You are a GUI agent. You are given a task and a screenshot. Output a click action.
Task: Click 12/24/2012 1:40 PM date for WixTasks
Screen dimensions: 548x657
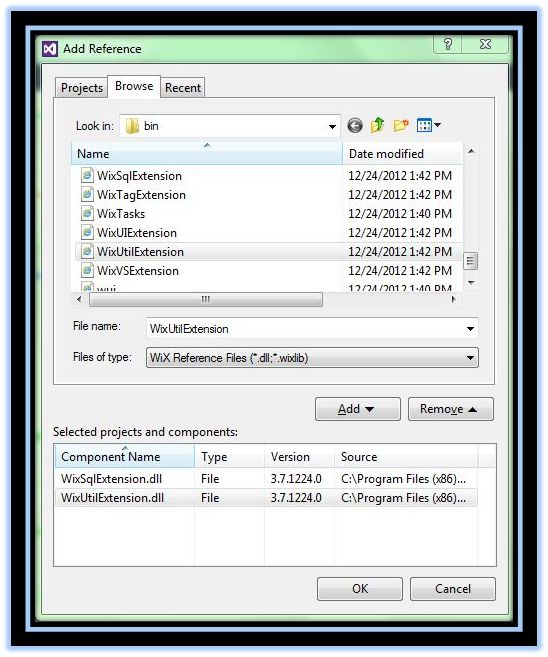(x=400, y=214)
